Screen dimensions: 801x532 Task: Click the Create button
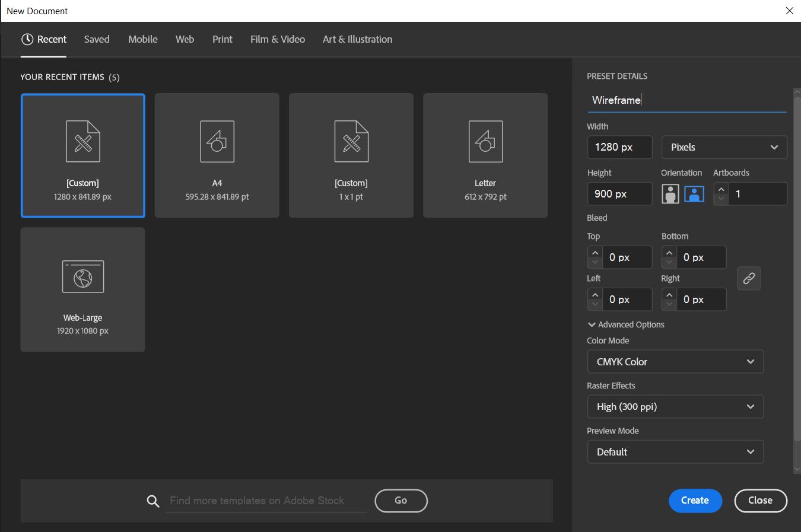click(x=695, y=501)
